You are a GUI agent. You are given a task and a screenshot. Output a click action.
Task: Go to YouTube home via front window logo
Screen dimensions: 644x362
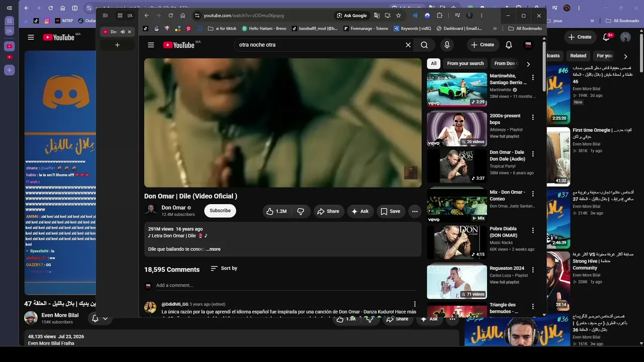tap(179, 45)
